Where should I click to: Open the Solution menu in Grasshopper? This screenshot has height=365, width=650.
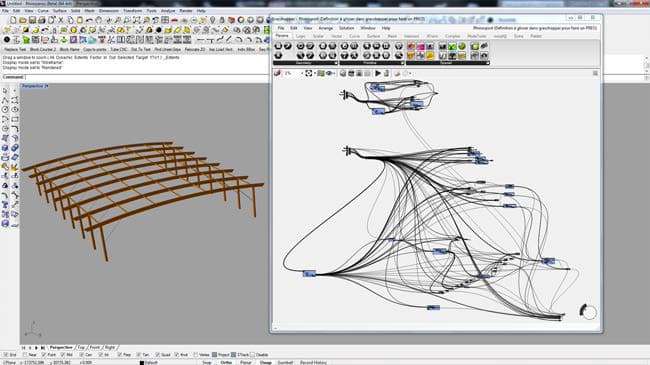click(346, 28)
